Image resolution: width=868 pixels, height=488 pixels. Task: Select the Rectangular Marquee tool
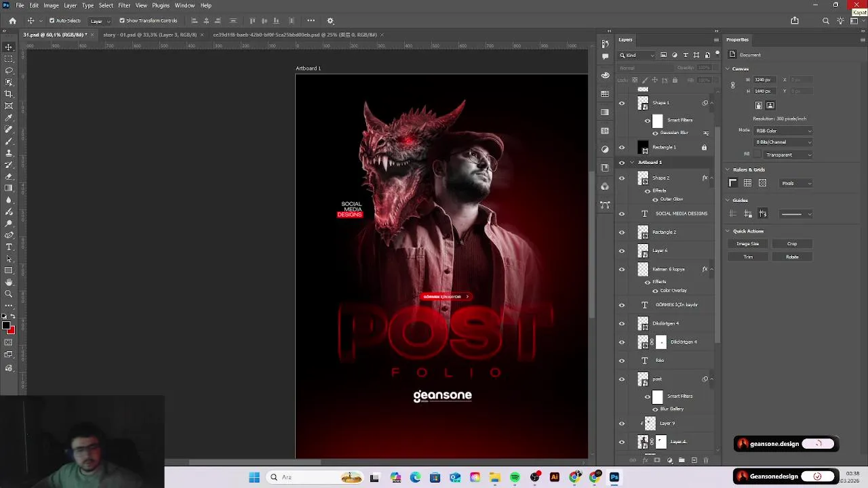pos(9,59)
